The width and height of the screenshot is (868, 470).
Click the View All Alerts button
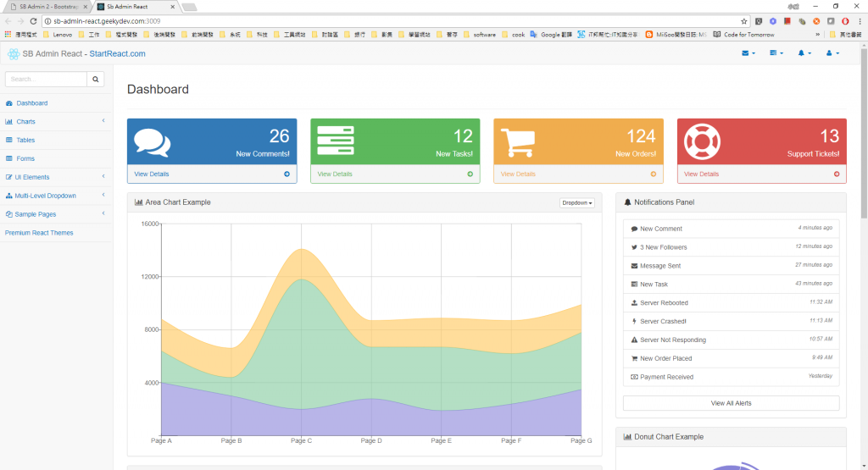click(731, 403)
